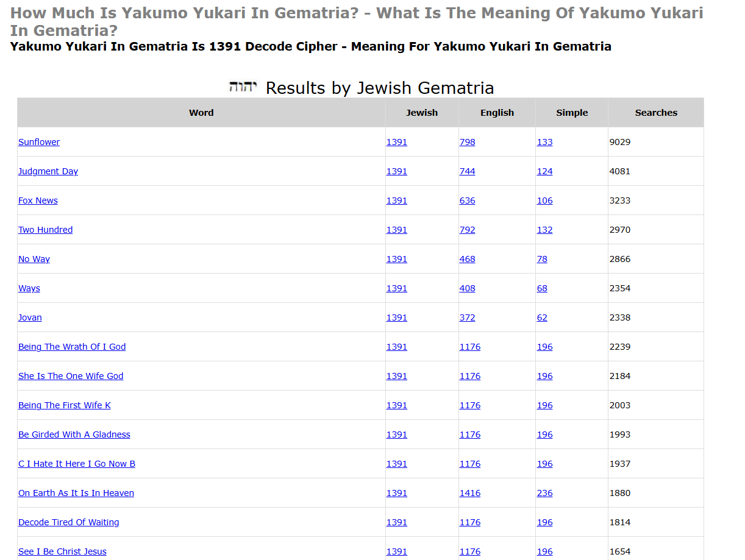Click Jewish value 1391 in Judgment Day row

tap(397, 171)
